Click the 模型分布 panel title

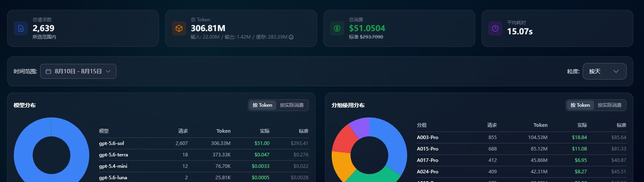tap(25, 105)
